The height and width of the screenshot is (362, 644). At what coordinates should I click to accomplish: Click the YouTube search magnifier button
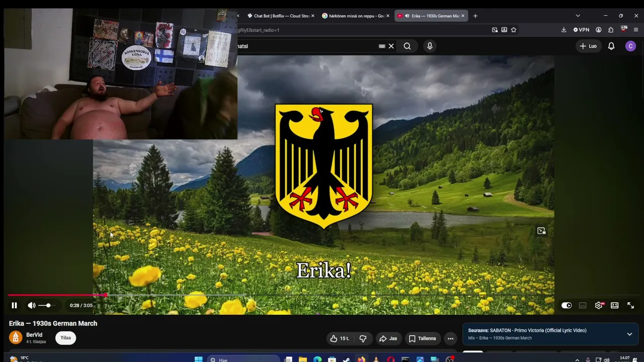tap(407, 46)
